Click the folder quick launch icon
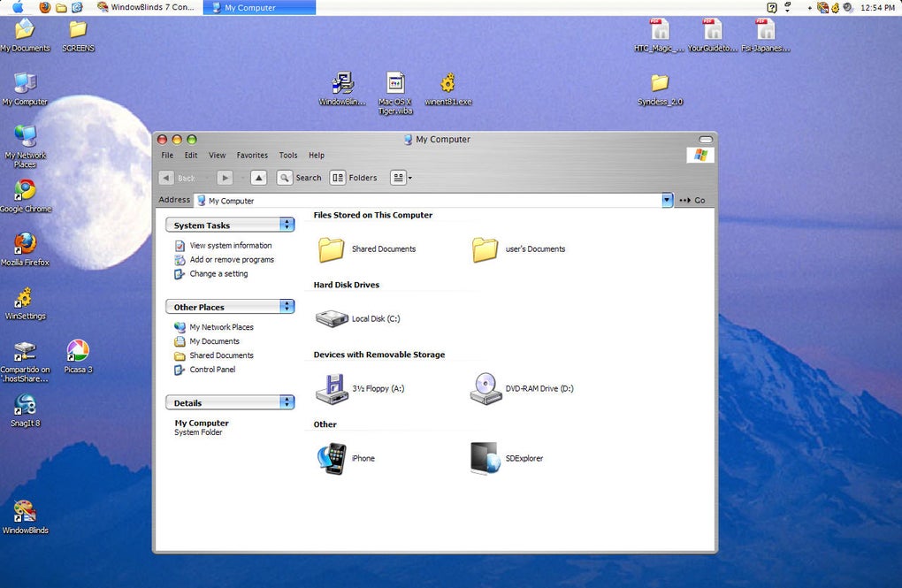 [60, 7]
